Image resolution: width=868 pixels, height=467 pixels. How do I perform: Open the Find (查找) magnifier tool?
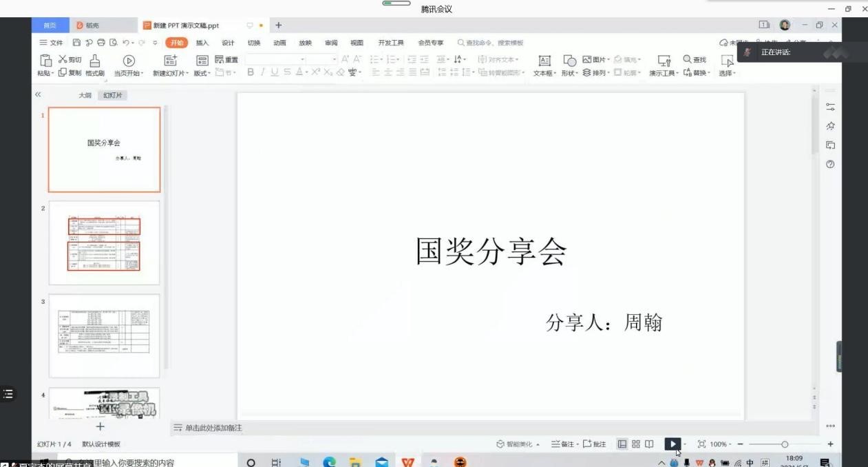click(x=687, y=59)
